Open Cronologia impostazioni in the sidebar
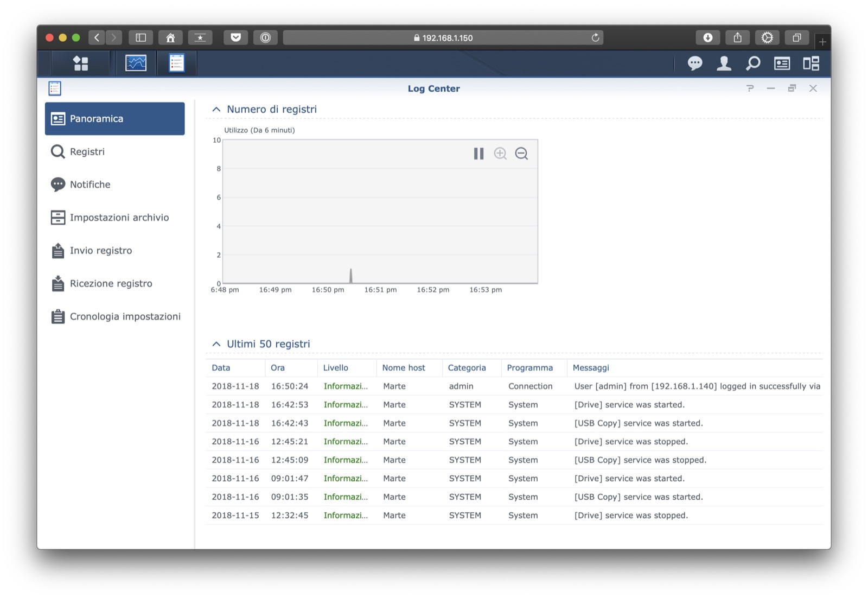 tap(125, 317)
